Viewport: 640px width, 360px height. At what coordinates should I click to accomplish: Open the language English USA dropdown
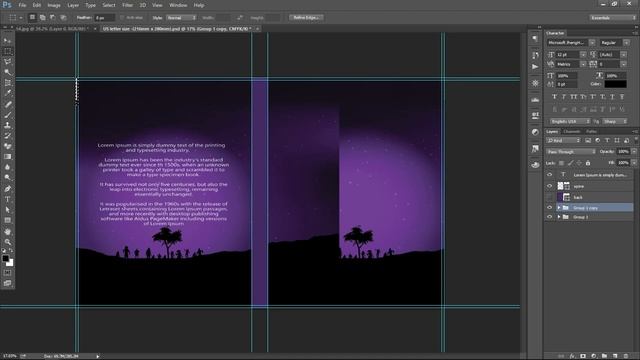pyautogui.click(x=570, y=121)
